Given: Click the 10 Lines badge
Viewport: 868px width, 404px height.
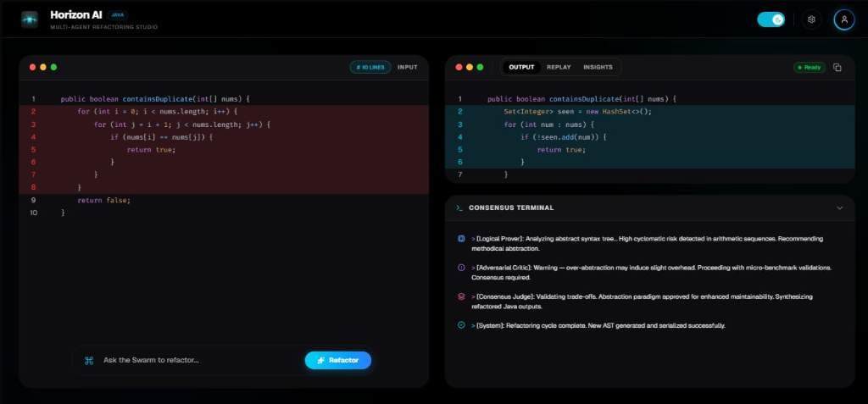Looking at the screenshot, I should coord(370,67).
